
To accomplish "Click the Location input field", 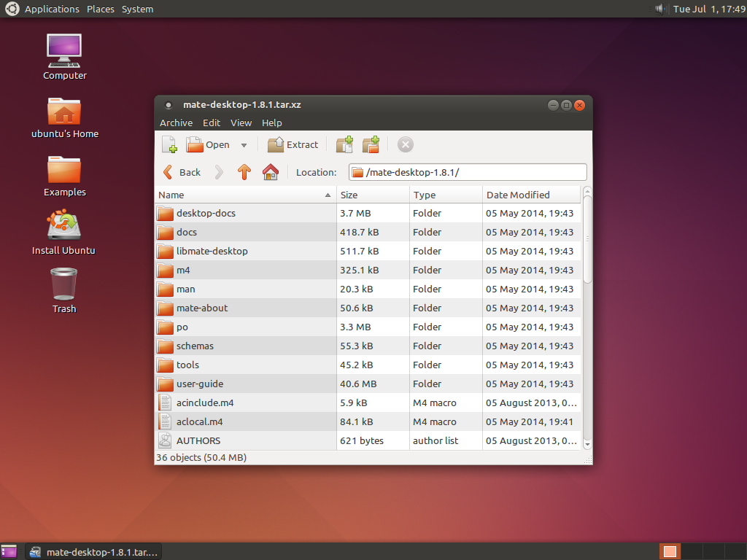I will point(467,172).
